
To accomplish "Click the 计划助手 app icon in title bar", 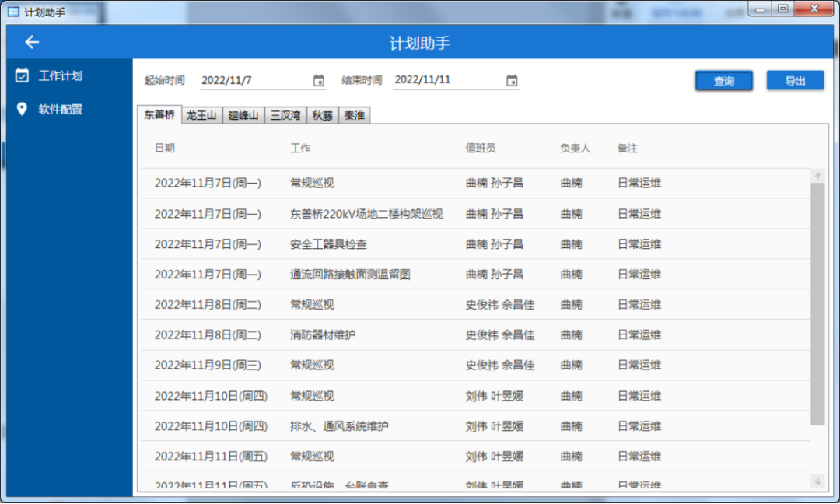I will pos(13,11).
